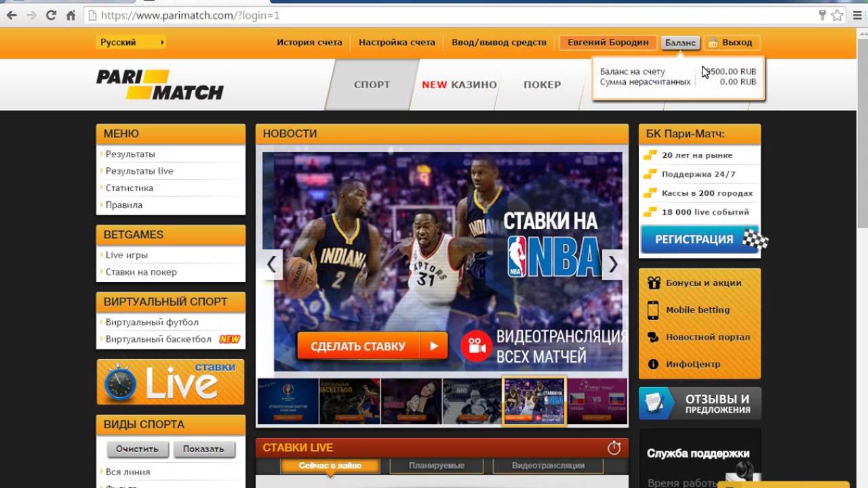868x488 pixels.
Task: Click the browser back arrow
Action: tap(12, 15)
